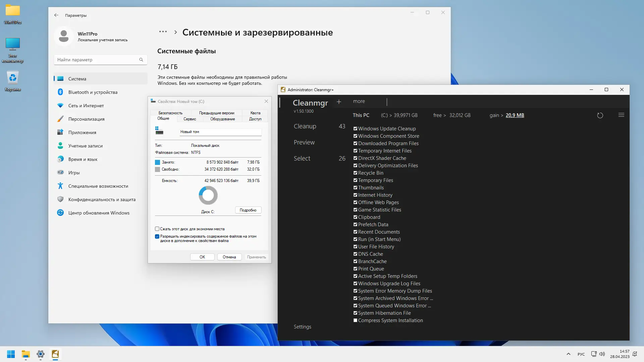The height and width of the screenshot is (362, 644).
Task: Open the hamburger menu icon in Cleanmgr
Action: [621, 115]
